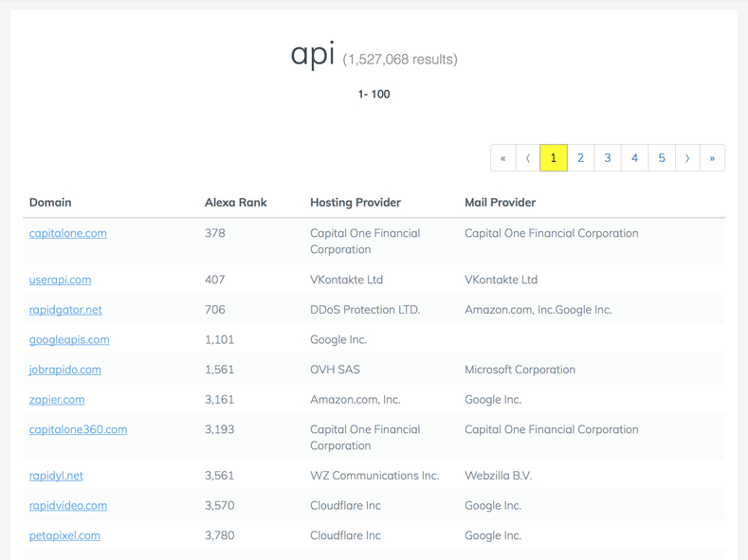The image size is (748, 560).
Task: Go to page 2 of results
Action: 580,157
